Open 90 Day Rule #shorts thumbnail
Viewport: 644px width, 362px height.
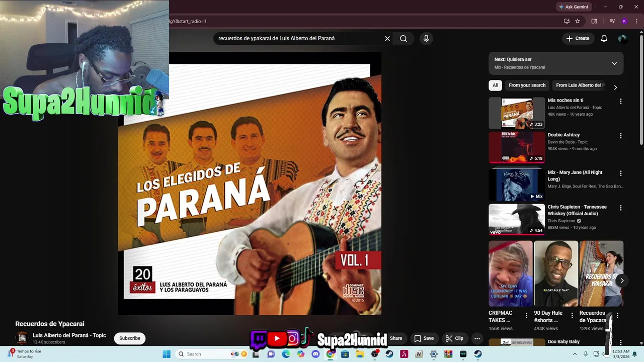555,274
